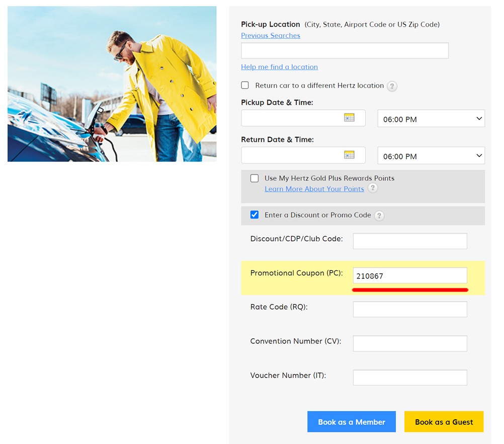Click the Book as a Member button
Image resolution: width=504 pixels, height=444 pixels.
point(351,421)
